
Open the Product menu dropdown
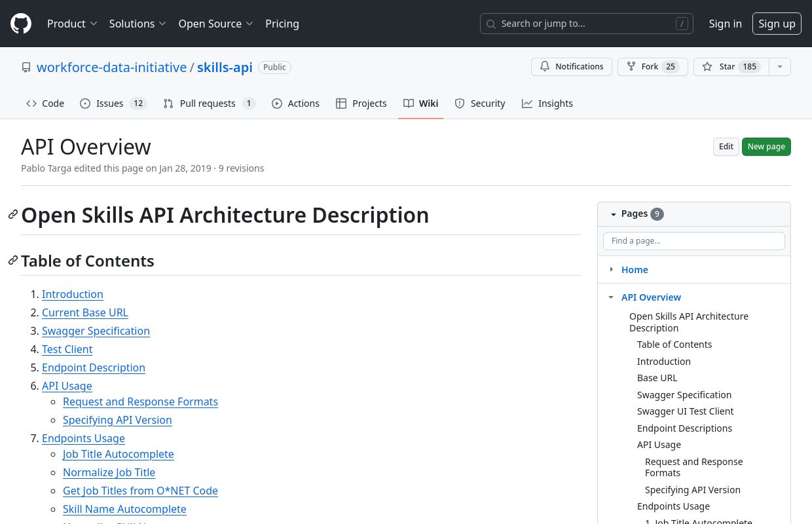click(72, 24)
